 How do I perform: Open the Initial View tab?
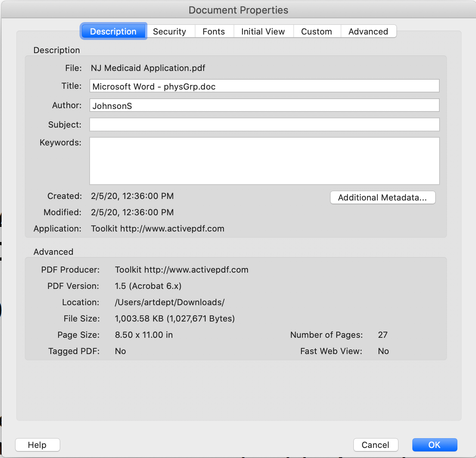[263, 31]
